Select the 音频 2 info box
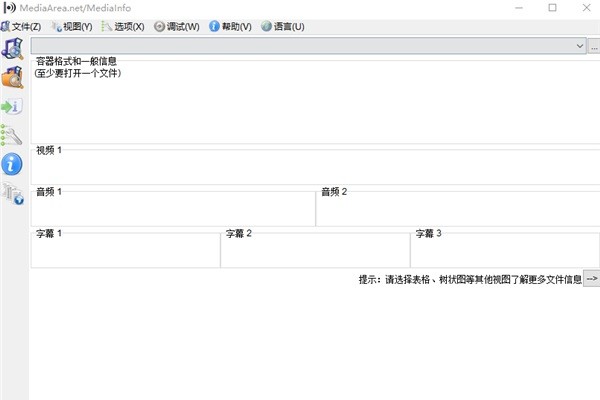Viewport: 600px width, 400px height. pos(458,208)
